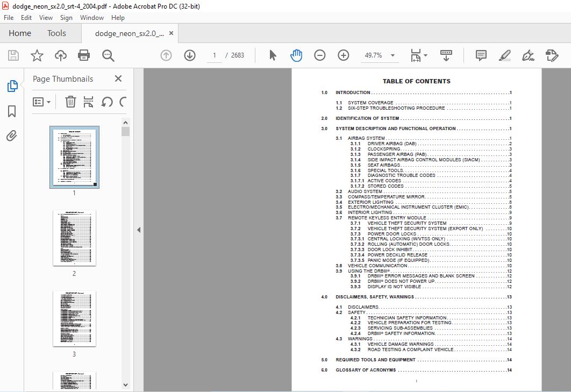Click the 'TABLE OF CONTENTS' title
This screenshot has width=571, height=392.
pyautogui.click(x=416, y=81)
